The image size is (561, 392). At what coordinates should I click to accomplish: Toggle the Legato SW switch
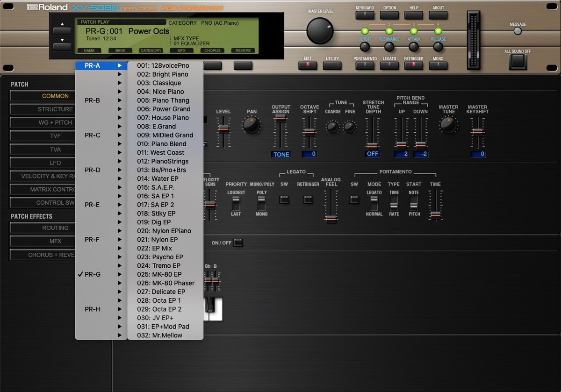pos(284,200)
